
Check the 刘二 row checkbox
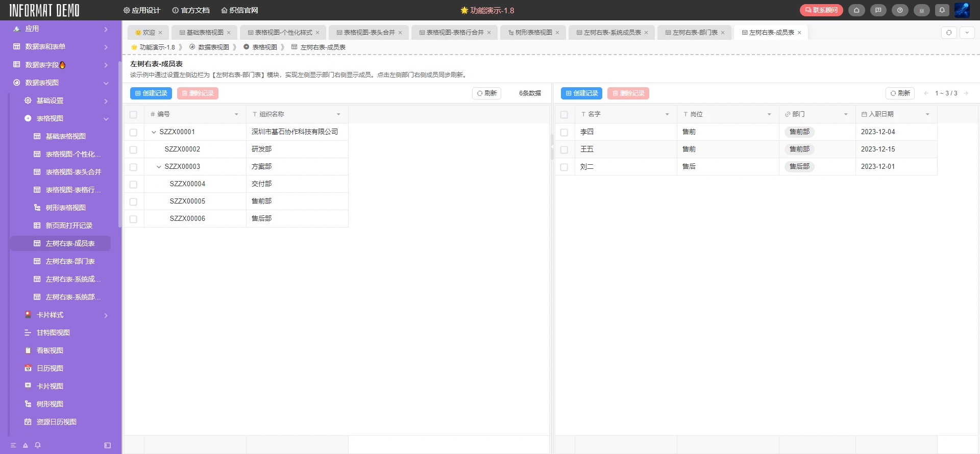click(x=564, y=167)
